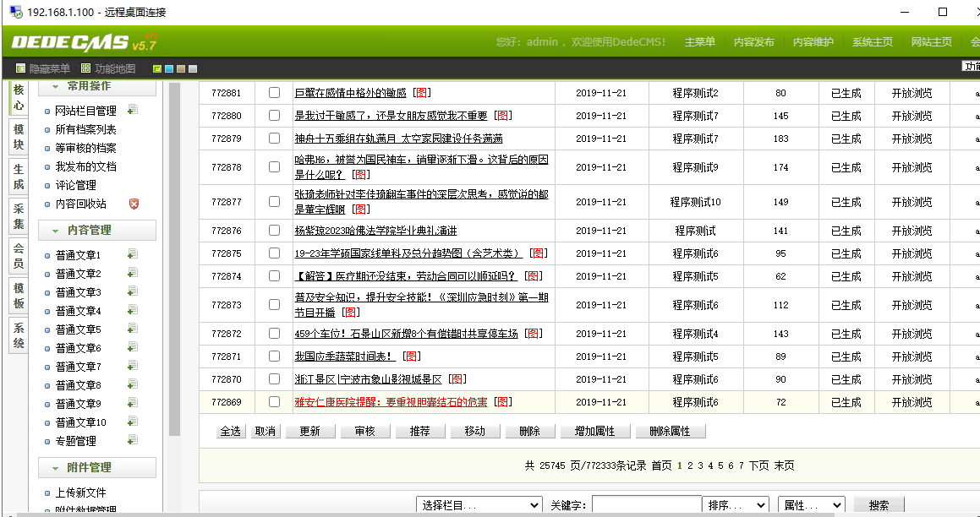Select the tan theme color swatch
This screenshot has height=517, width=980.
pyautogui.click(x=181, y=68)
